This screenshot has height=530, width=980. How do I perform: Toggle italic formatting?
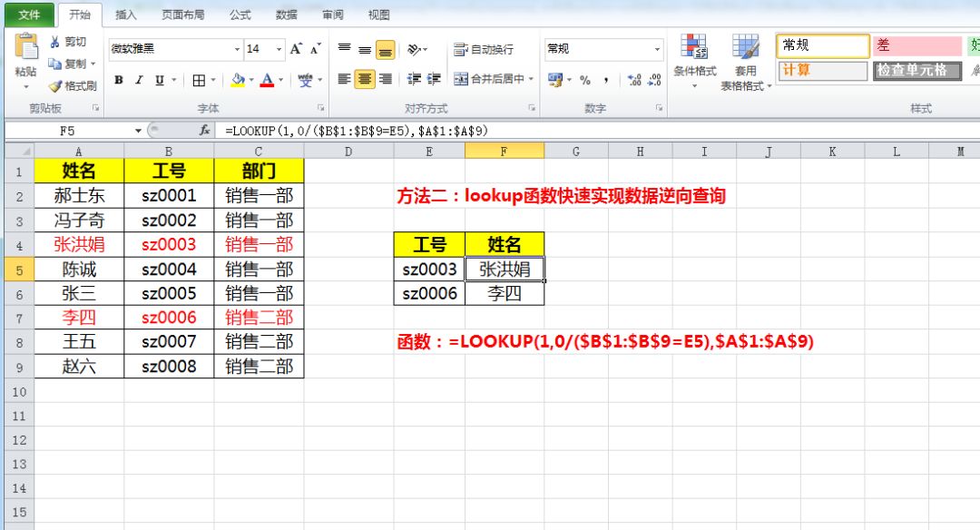[140, 80]
